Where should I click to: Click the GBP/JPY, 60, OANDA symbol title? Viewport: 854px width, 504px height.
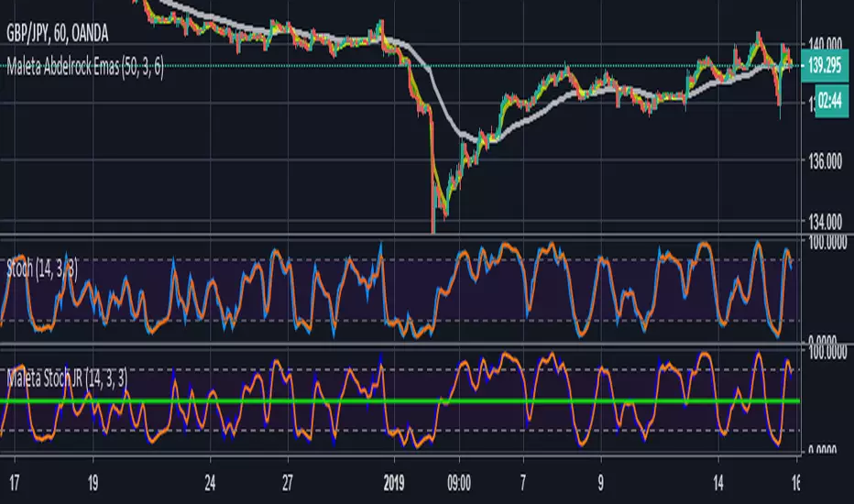click(57, 34)
